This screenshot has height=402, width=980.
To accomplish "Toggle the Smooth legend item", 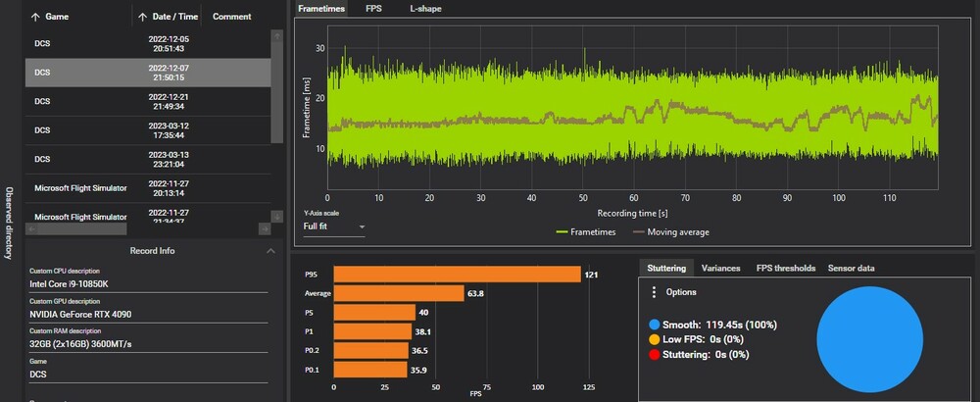I will (712, 325).
